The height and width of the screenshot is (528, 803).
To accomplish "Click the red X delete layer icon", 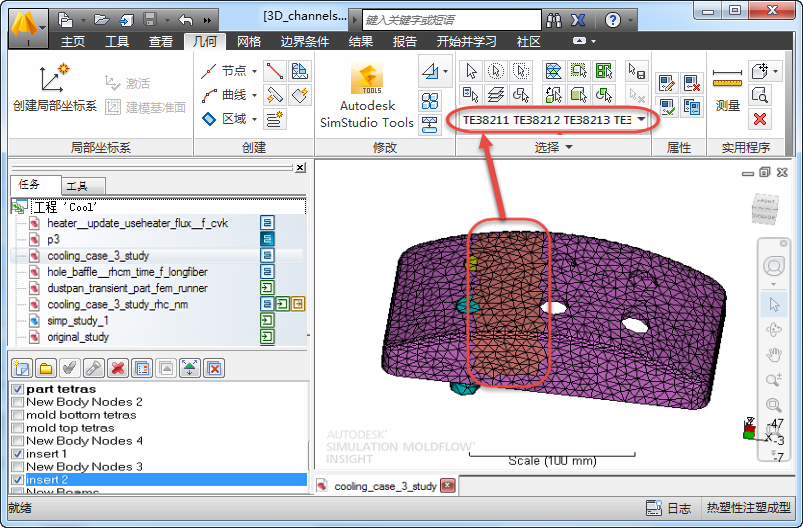I will point(118,368).
